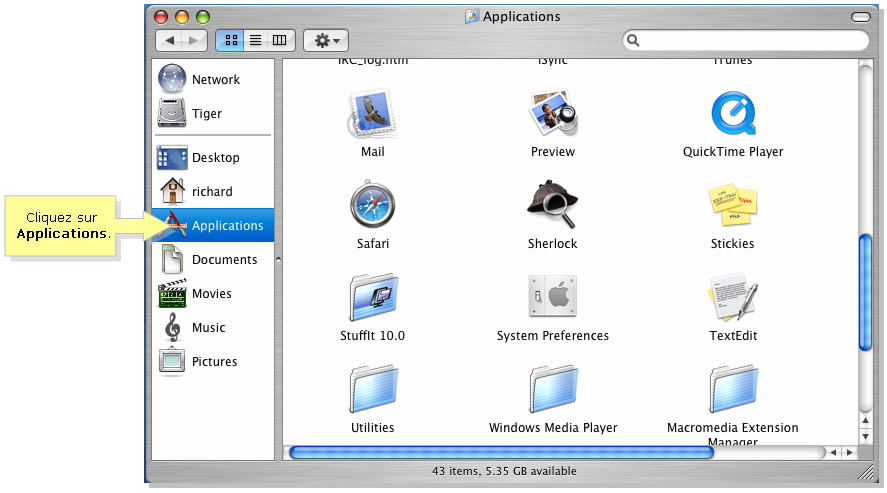This screenshot has height=493, width=887.
Task: Click the horizontal scrollbar thumb
Action: point(501,452)
